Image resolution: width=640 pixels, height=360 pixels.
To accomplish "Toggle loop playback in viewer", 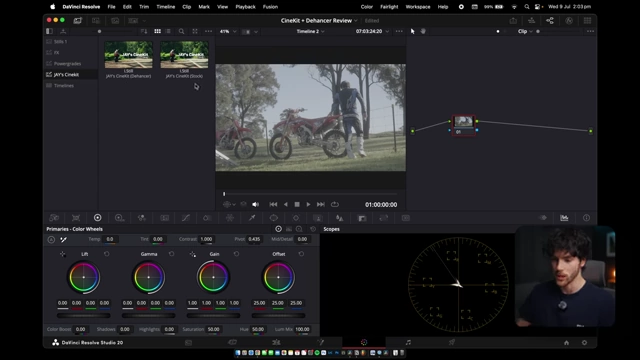I will [x=335, y=204].
